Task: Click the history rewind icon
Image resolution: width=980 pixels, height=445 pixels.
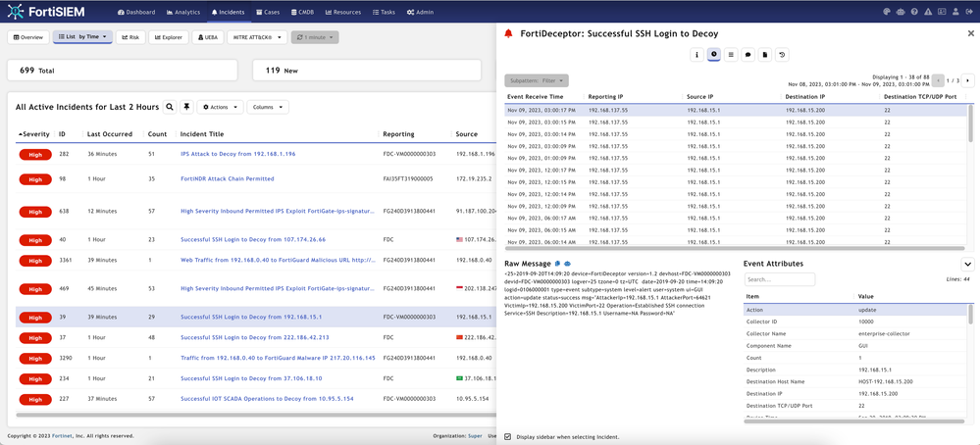Action: 782,55
